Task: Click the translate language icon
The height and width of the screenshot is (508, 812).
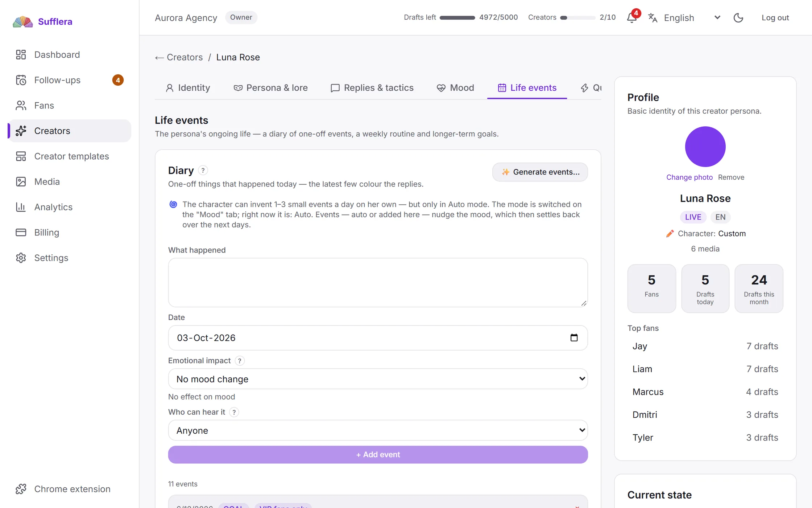Action: [x=652, y=17]
